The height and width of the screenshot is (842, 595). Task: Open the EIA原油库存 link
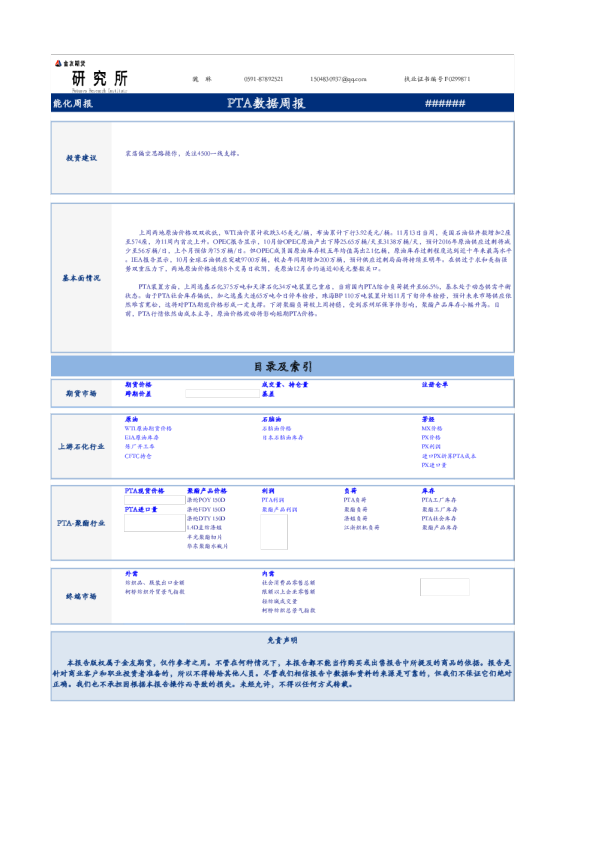coord(142,438)
